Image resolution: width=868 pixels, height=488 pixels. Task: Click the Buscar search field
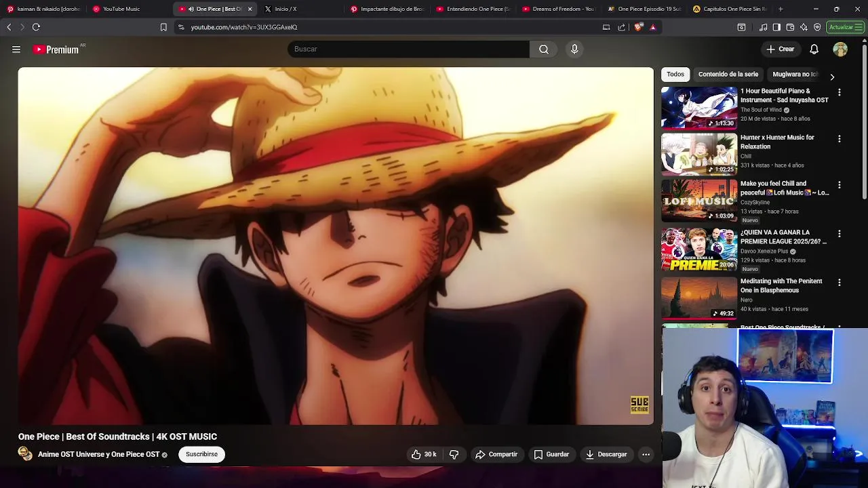(x=408, y=49)
